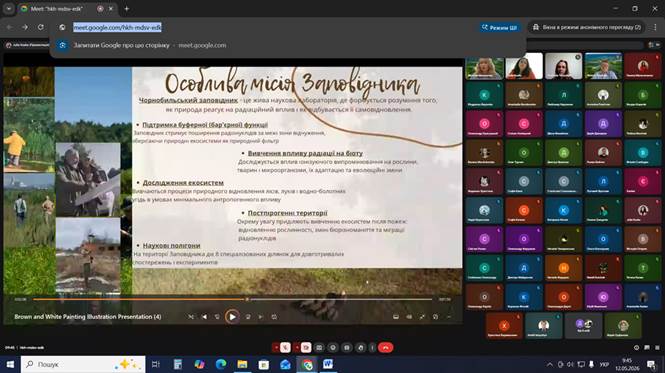The image size is (665, 373).
Task: Open the Chrome three-dot menu
Action: 655,27
